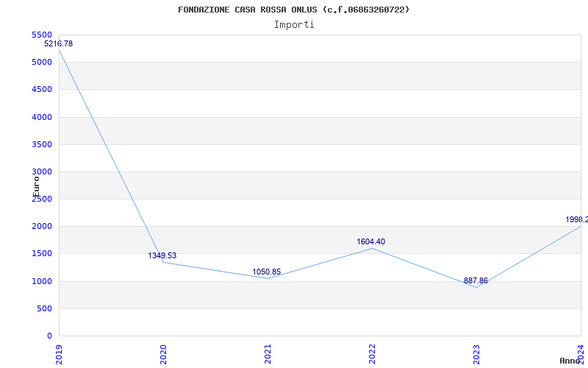
Task: Select the 5216.78 data label
Action: [59, 43]
